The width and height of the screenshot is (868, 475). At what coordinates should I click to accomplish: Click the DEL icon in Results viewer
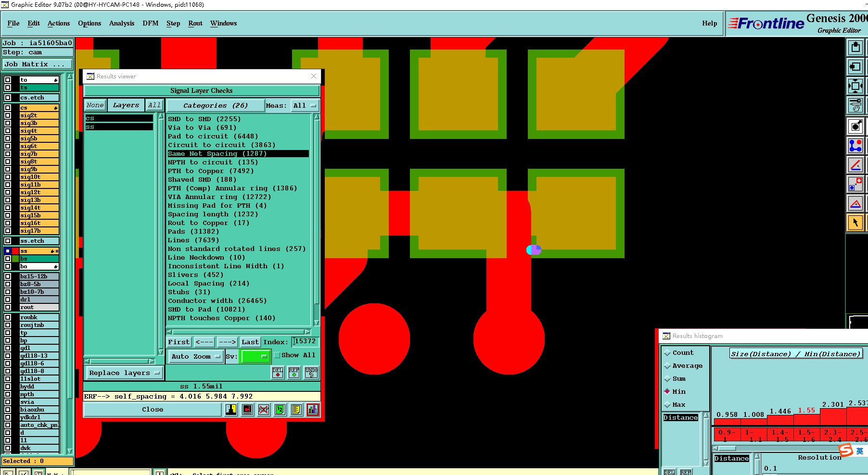click(278, 373)
